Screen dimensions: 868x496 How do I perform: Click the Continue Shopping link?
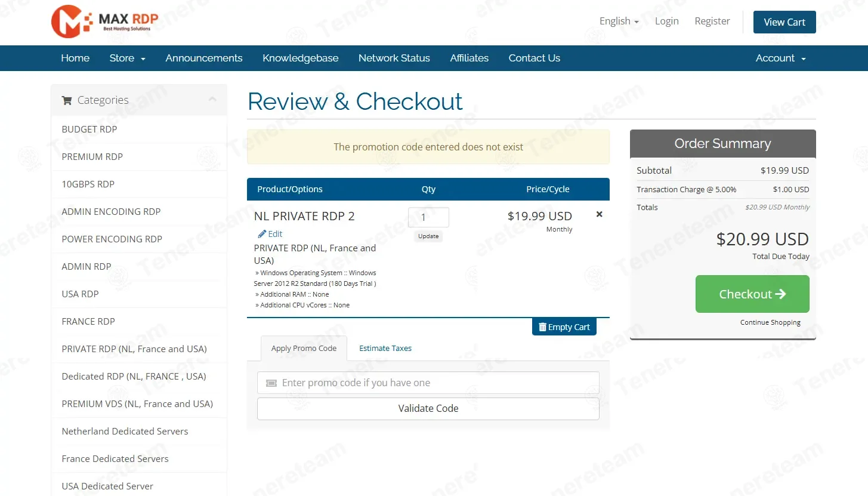770,322
